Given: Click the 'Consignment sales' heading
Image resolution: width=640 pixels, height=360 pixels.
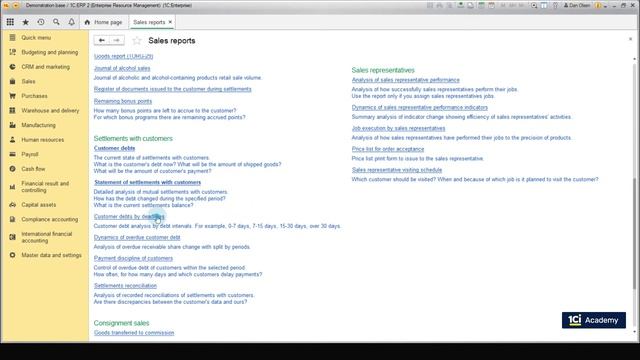Looking at the screenshot, I should tap(122, 323).
